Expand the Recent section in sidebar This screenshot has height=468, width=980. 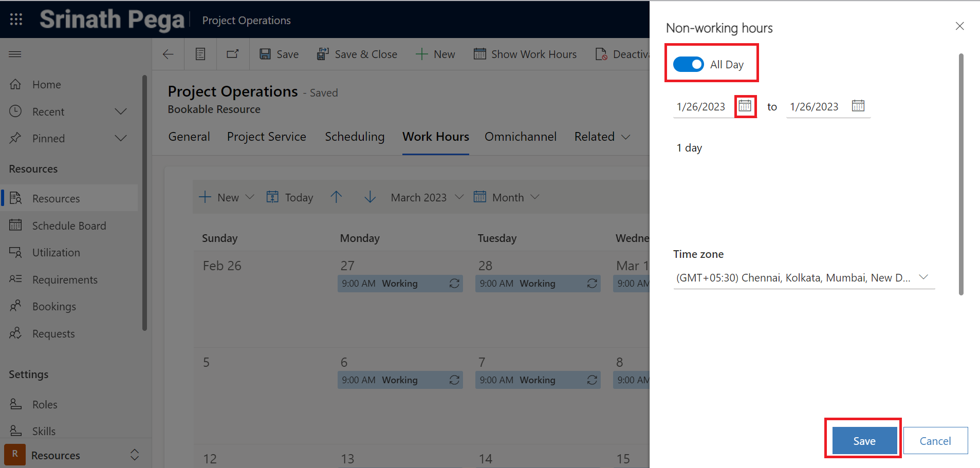tap(121, 111)
